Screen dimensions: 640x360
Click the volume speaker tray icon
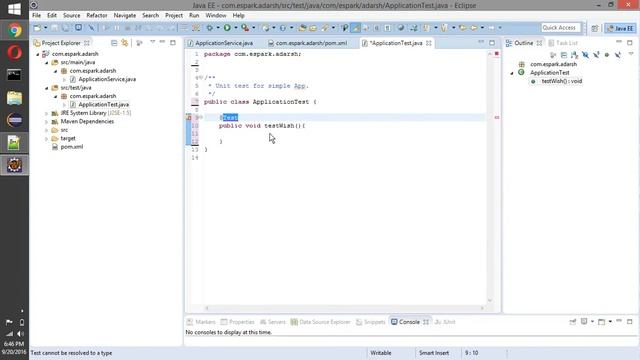(21, 333)
